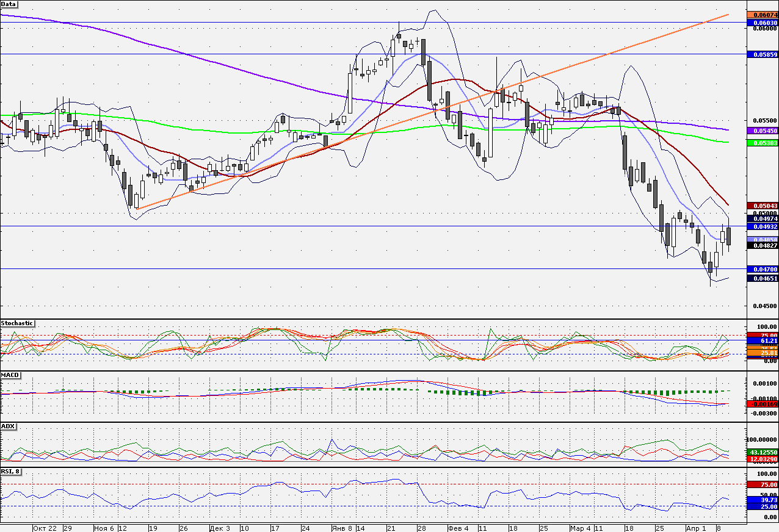
Task: Click the MACD -0.00300 scale value
Action: coord(764,413)
